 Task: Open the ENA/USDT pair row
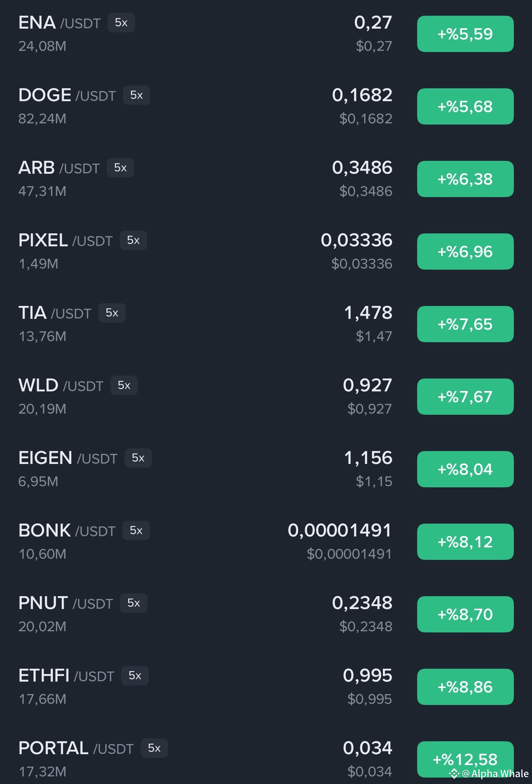(x=266, y=34)
